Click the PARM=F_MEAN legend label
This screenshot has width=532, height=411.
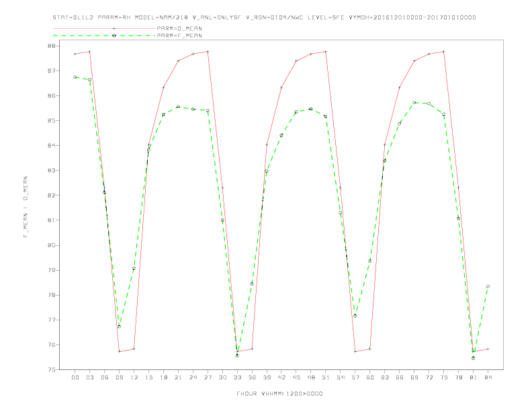(x=179, y=36)
